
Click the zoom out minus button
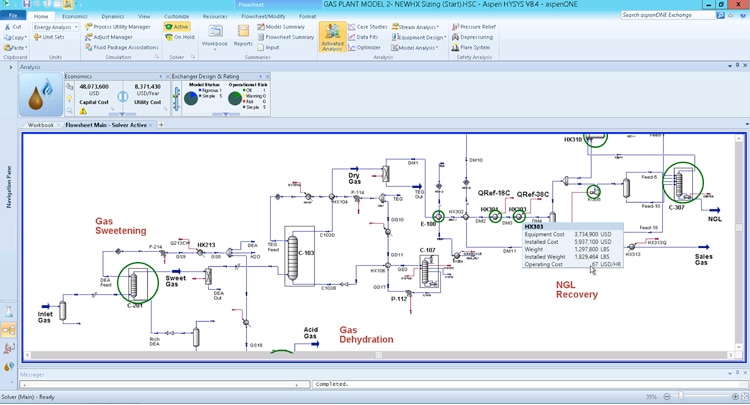(667, 396)
